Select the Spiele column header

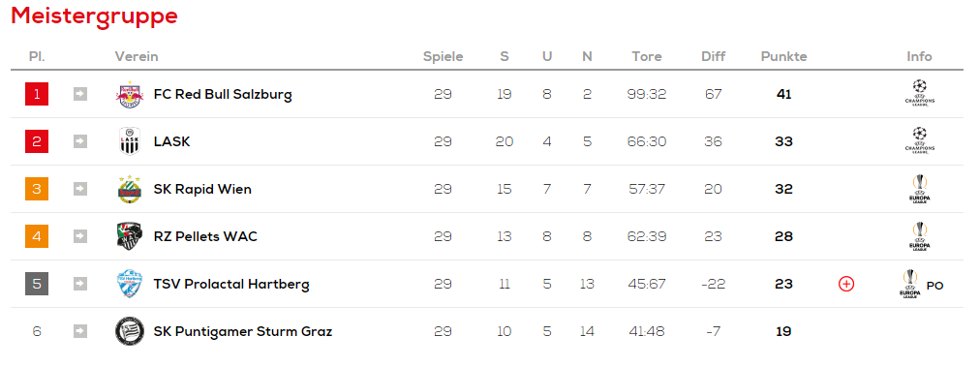444,56
